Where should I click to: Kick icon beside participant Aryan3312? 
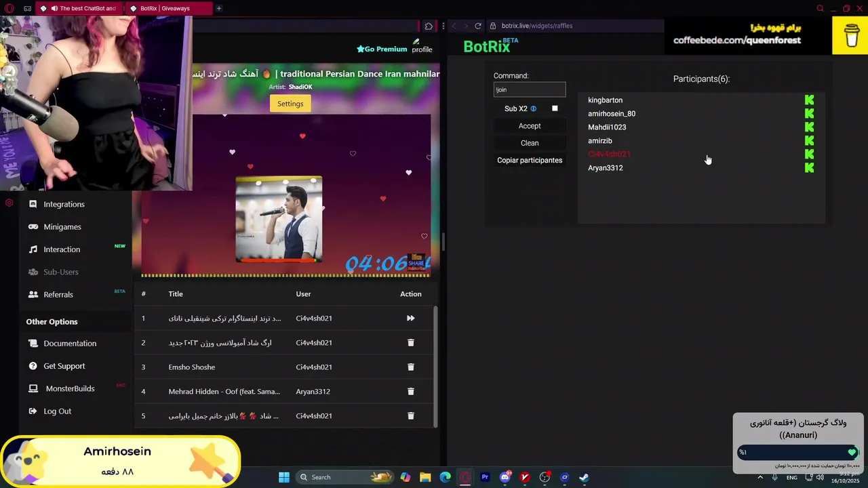(809, 167)
